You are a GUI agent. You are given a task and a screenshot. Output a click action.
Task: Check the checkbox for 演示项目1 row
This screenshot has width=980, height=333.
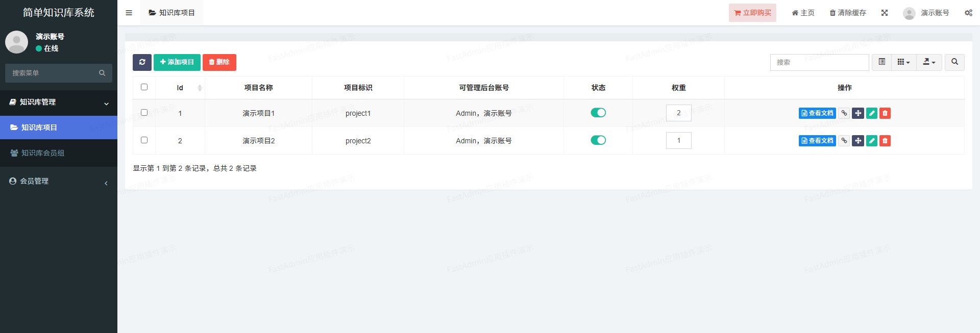coord(144,113)
